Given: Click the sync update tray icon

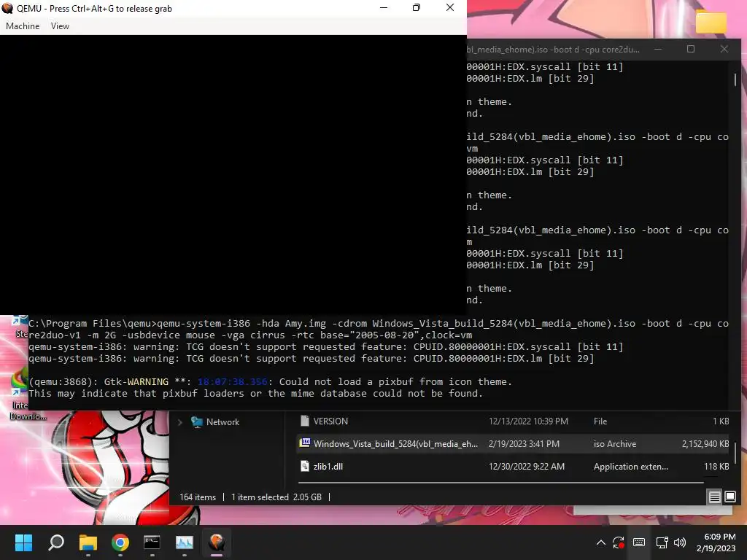Looking at the screenshot, I should tap(619, 542).
